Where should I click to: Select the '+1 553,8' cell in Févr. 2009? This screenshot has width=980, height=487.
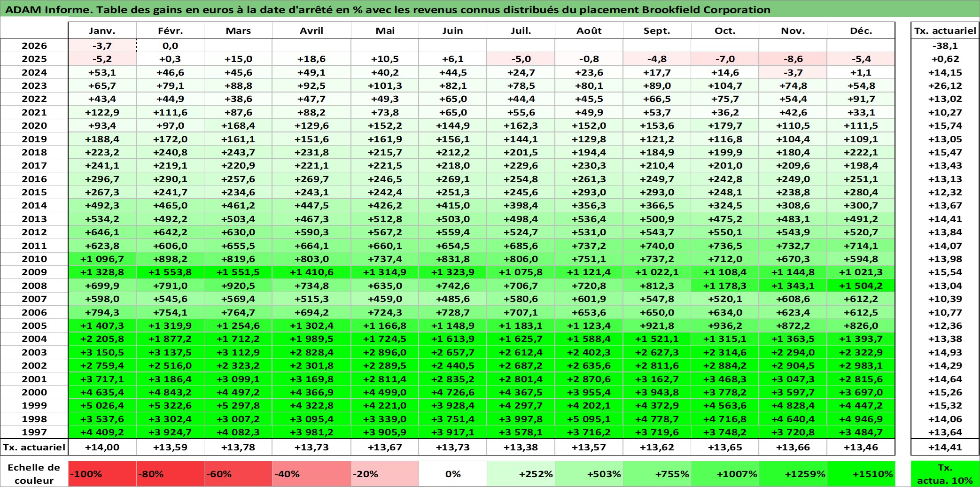pyautogui.click(x=170, y=272)
